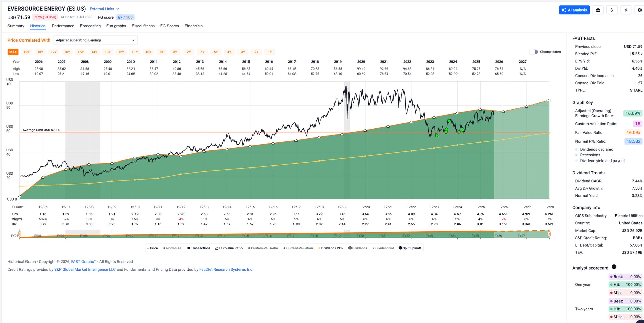Click the briefcase portfolio icon
The image size is (644, 323).
coord(598,10)
